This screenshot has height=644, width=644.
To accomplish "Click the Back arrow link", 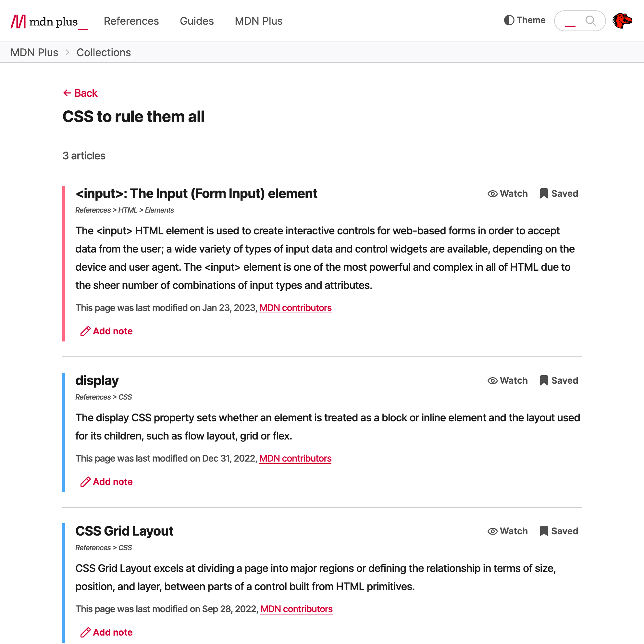I will 80,93.
